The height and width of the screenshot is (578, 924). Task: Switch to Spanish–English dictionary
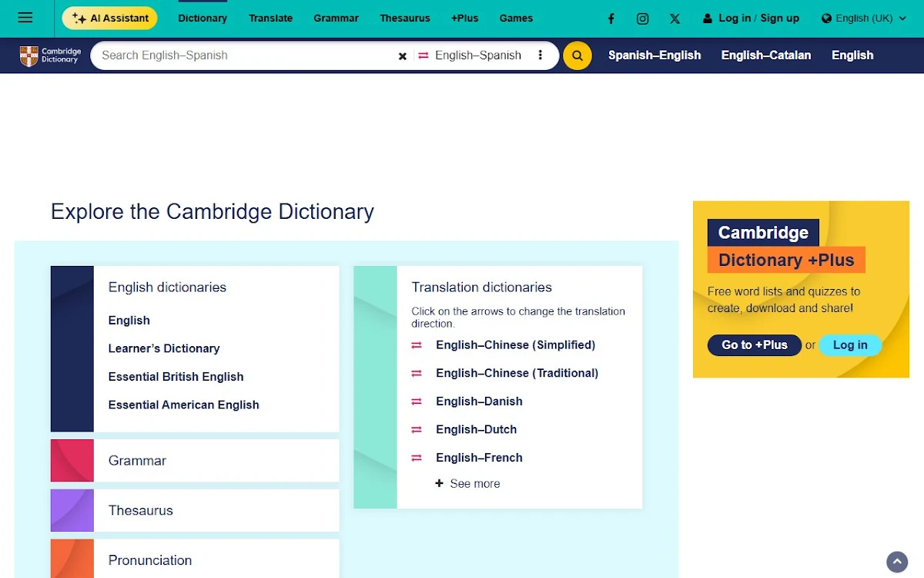[654, 55]
